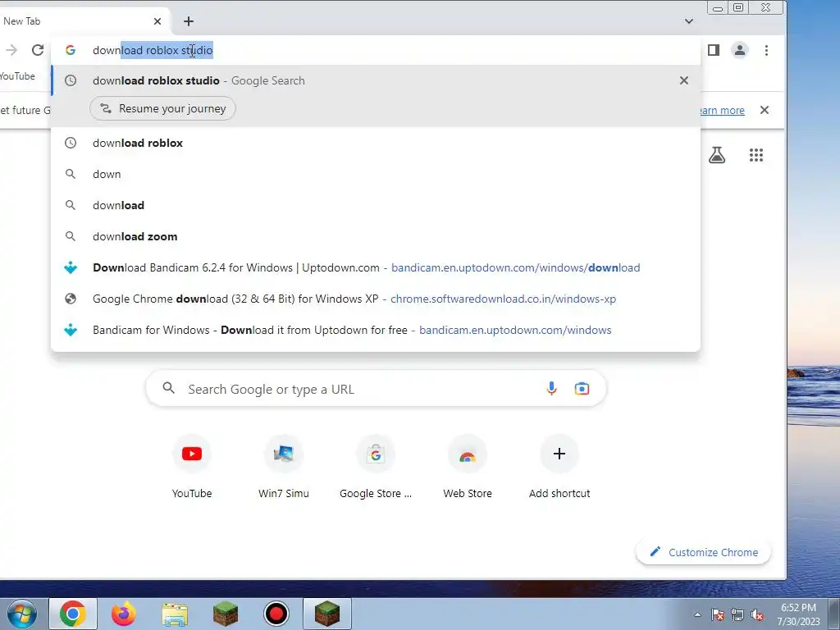Choose the 'download' search suggestion

[x=376, y=205]
